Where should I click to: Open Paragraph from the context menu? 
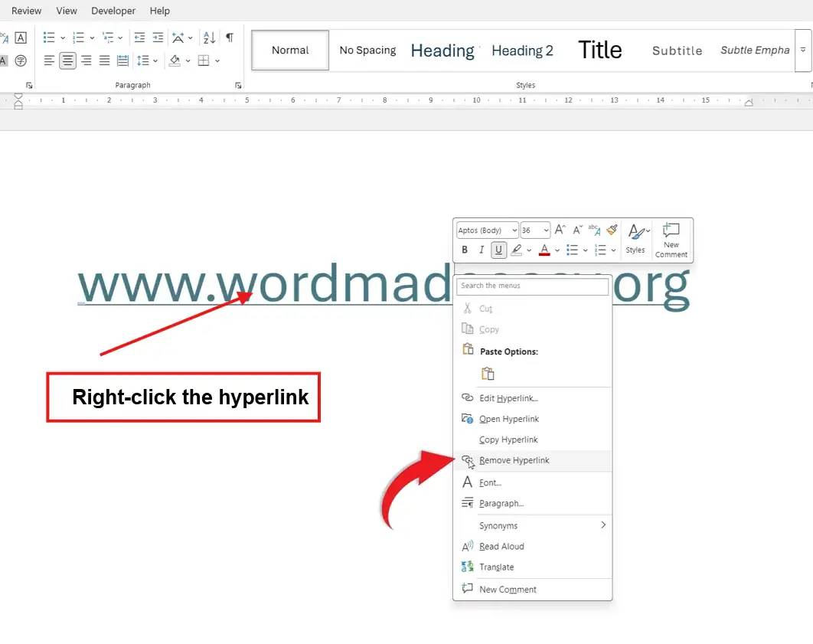tap(533, 503)
